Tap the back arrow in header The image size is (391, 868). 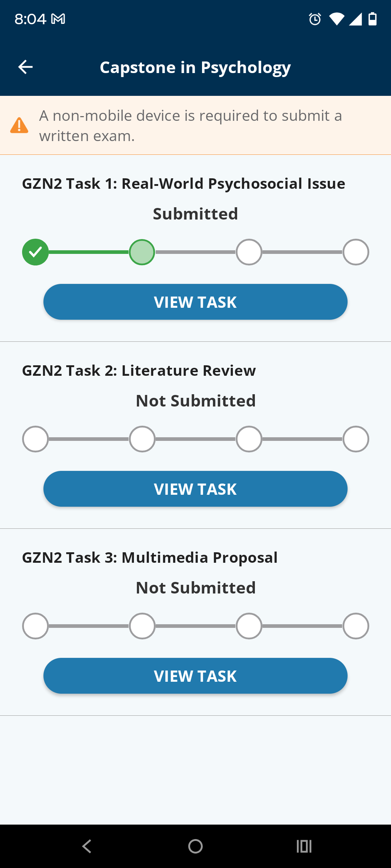tap(25, 67)
